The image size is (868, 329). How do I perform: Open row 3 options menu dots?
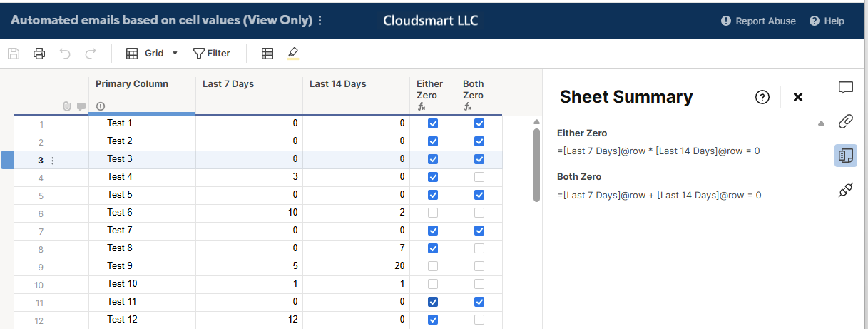52,161
